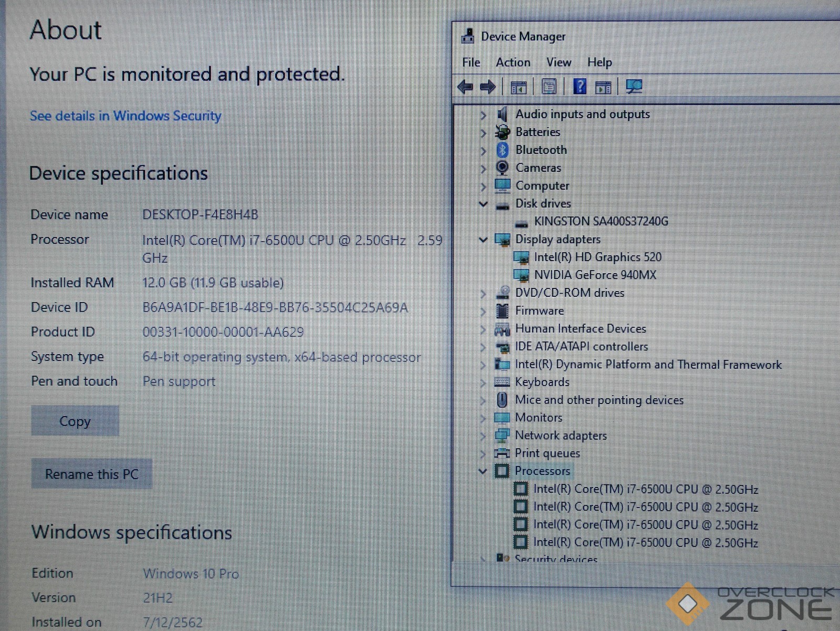Click the Device ID value starting B6A9A1DF

[275, 307]
